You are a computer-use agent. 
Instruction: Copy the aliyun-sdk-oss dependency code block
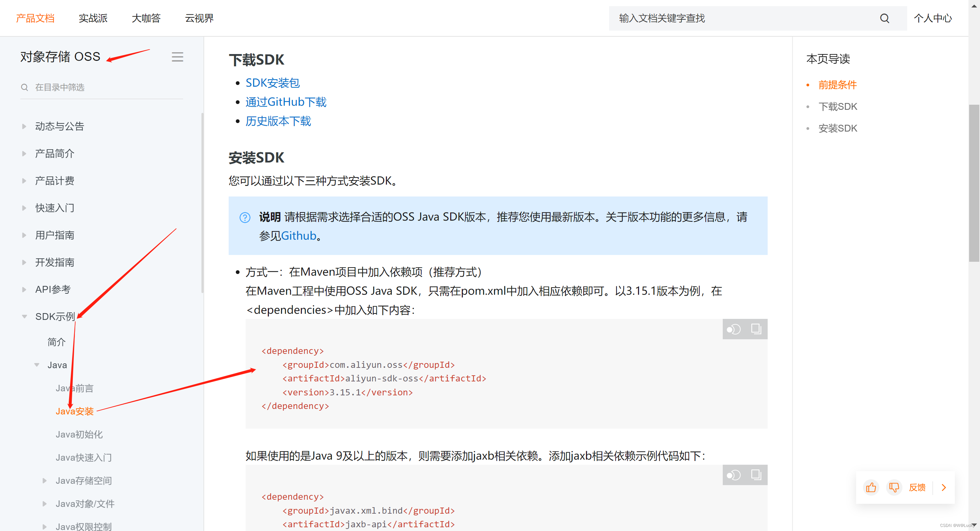(756, 329)
